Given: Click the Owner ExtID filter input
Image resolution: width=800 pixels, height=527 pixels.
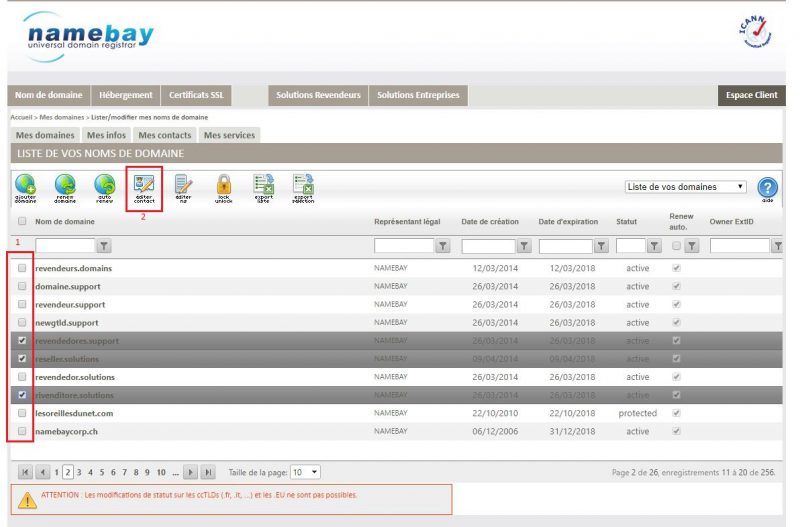Looking at the screenshot, I should click(x=740, y=246).
